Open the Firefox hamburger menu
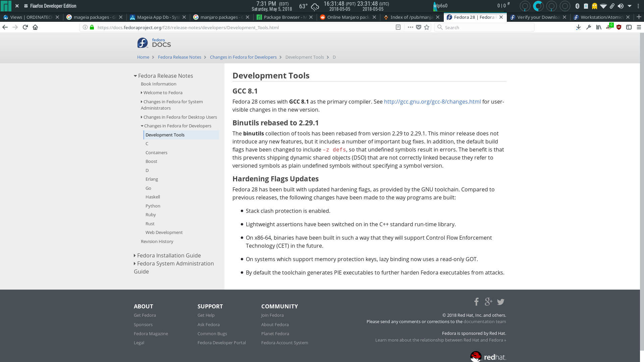Image resolution: width=644 pixels, height=362 pixels. pos(639,27)
